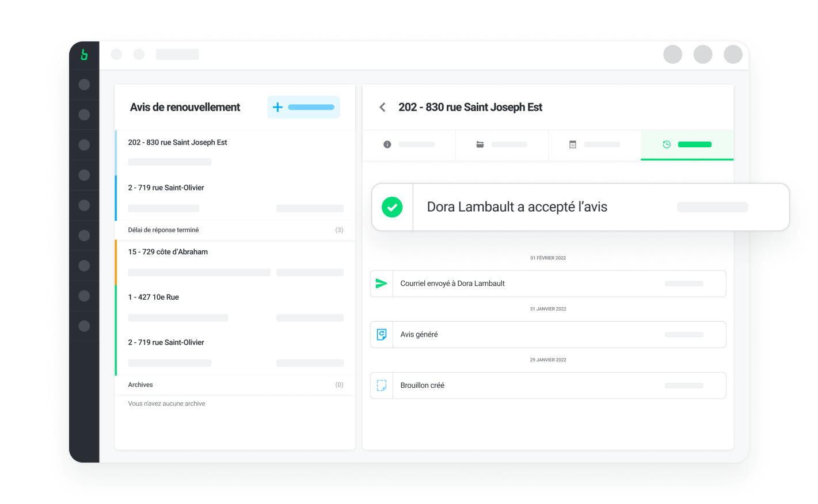Select 1 - 427 10e Rue notice
818x504 pixels.
(x=235, y=307)
